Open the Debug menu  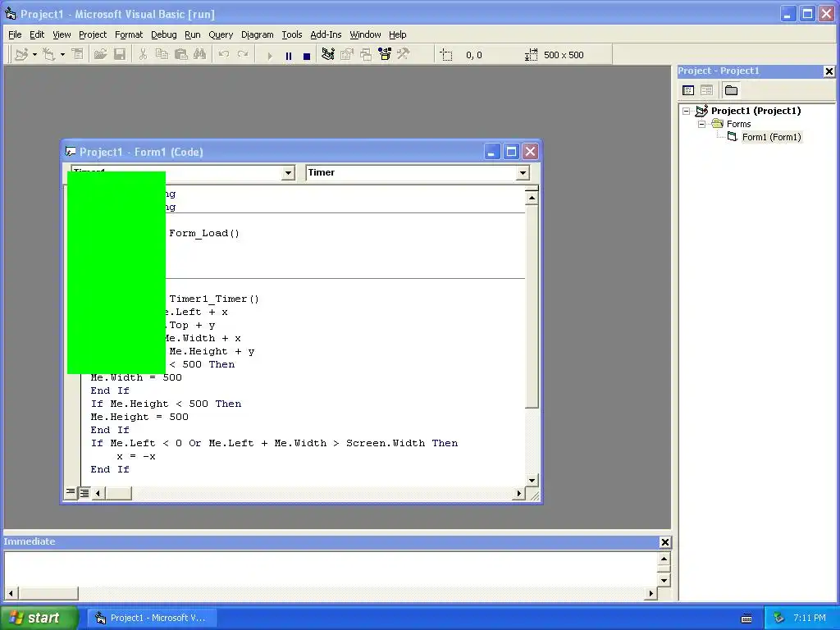point(164,34)
